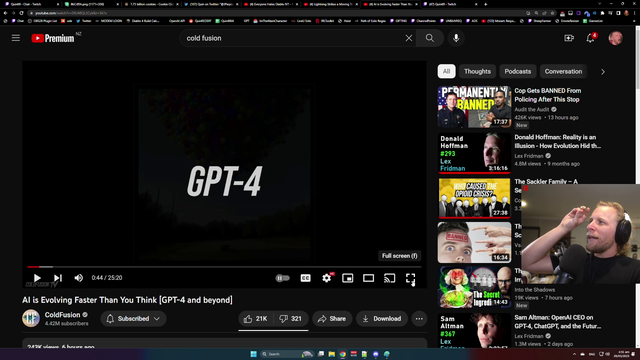This screenshot has height=360, width=640.
Task: Open Donald Hoffman Lex Fridman thumbnail
Action: tap(474, 153)
